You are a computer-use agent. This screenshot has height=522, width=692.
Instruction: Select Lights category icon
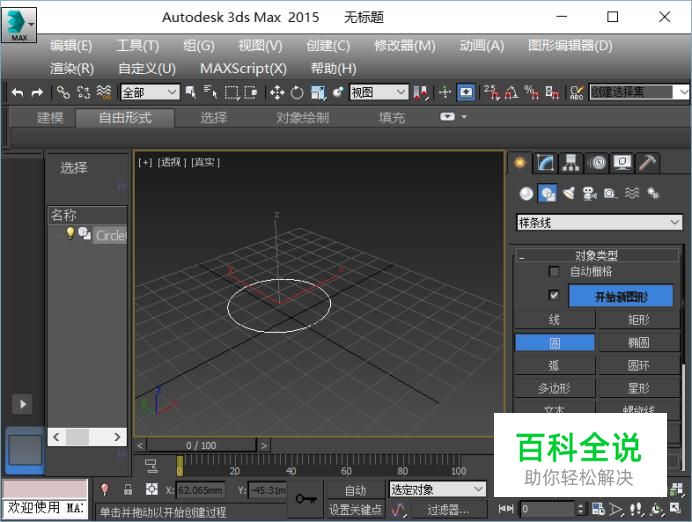[569, 193]
